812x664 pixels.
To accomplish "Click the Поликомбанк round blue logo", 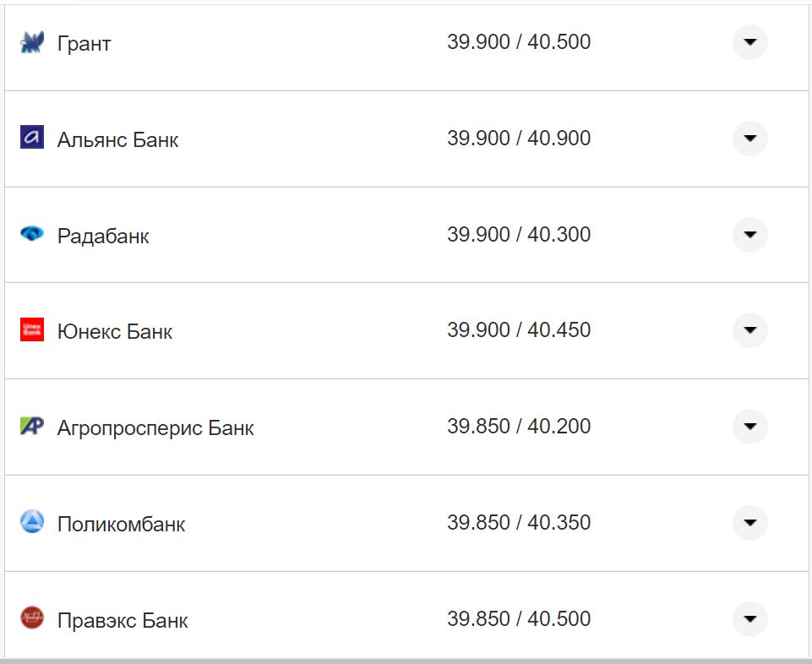I will (x=31, y=522).
